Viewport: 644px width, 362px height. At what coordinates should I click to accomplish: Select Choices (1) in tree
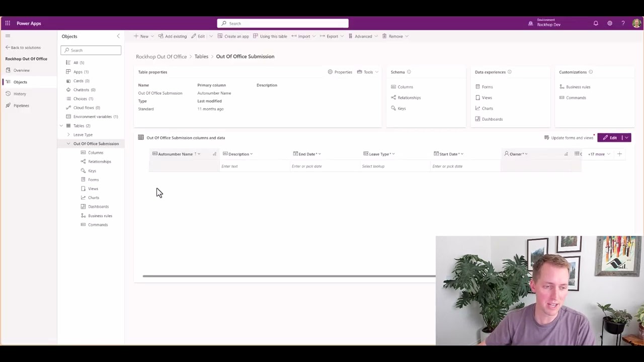pos(79,99)
